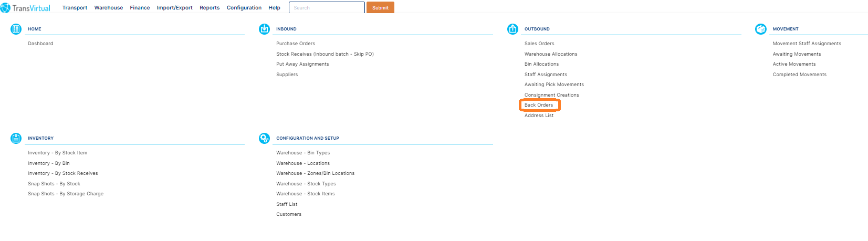Click the Configuration and Setup gear icon
This screenshot has height=241, width=868.
click(x=264, y=138)
